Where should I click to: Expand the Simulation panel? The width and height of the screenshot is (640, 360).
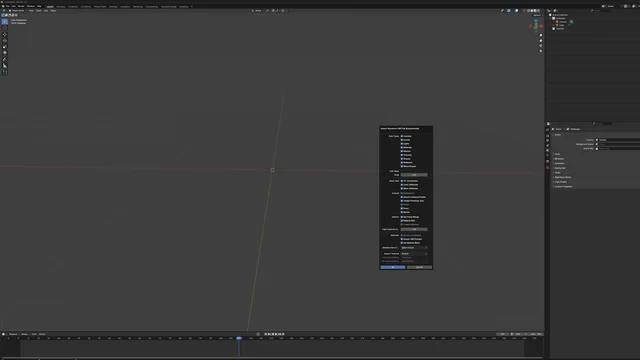[559, 163]
